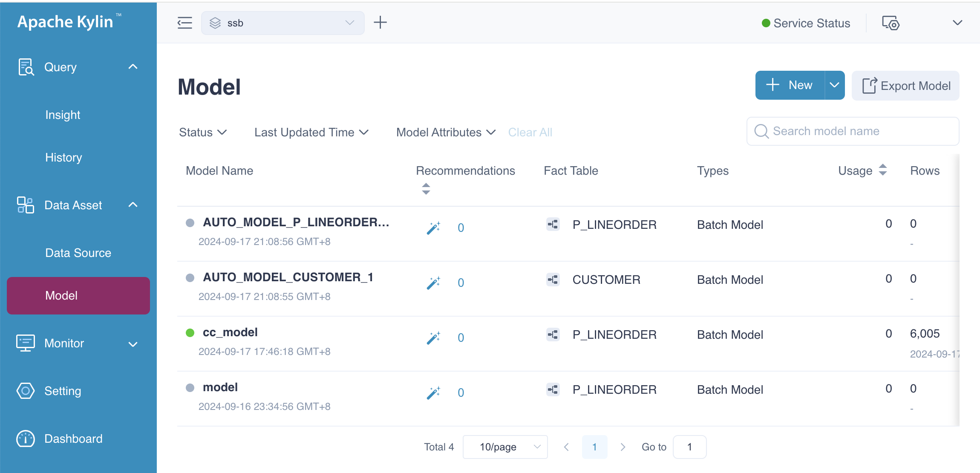
Task: Open the Insight menu item
Action: pos(63,115)
